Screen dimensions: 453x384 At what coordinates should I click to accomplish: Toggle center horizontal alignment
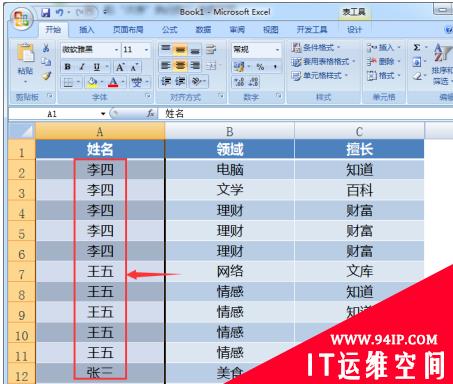pyautogui.click(x=180, y=65)
